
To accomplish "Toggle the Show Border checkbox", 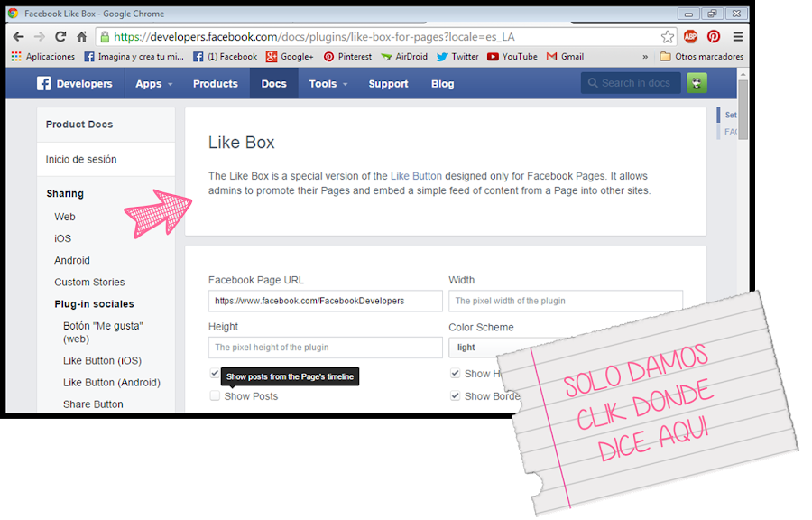I will [x=456, y=395].
